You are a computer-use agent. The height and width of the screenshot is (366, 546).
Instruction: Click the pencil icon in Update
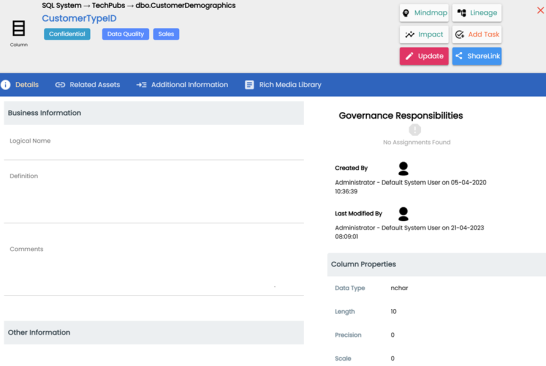[410, 56]
